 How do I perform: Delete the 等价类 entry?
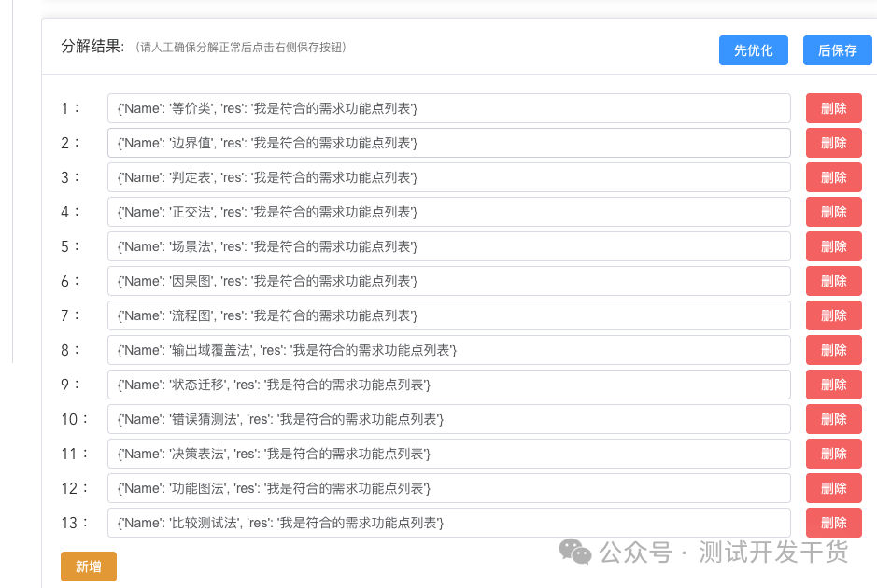pyautogui.click(x=832, y=108)
